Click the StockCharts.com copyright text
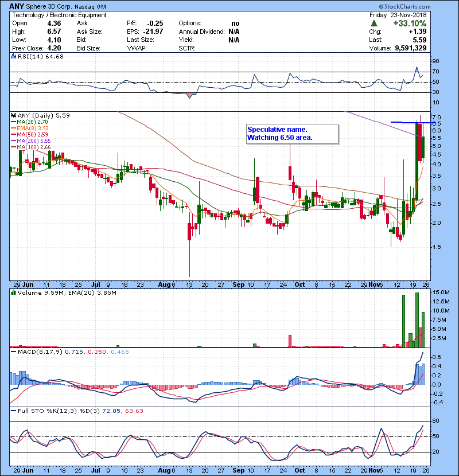Viewport: 459px width, 476px height. [404, 6]
